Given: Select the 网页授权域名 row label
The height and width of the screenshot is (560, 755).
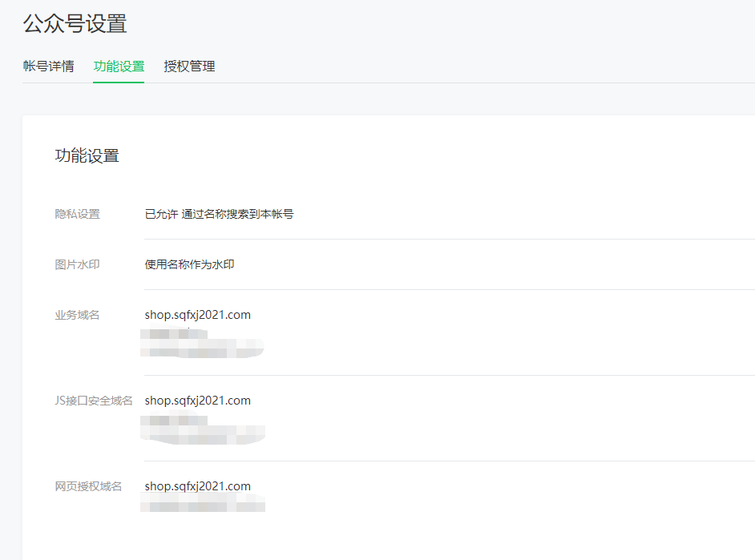Looking at the screenshot, I should pyautogui.click(x=88, y=486).
